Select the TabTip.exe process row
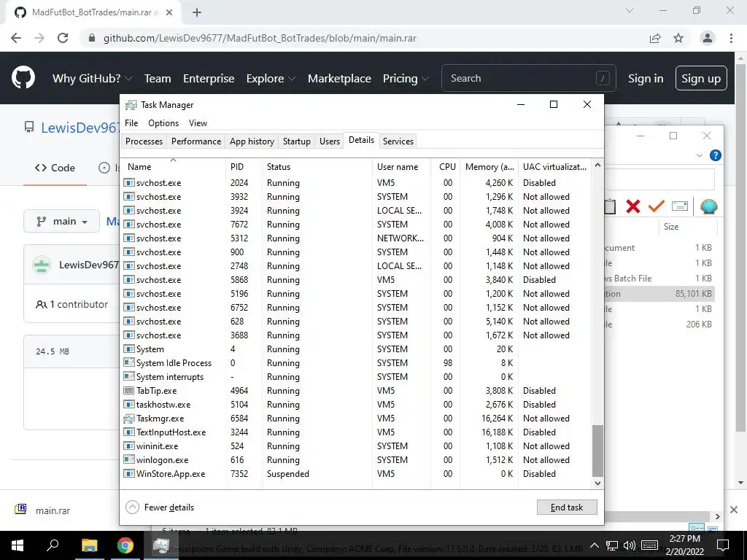The height and width of the screenshot is (560, 747). (357, 391)
